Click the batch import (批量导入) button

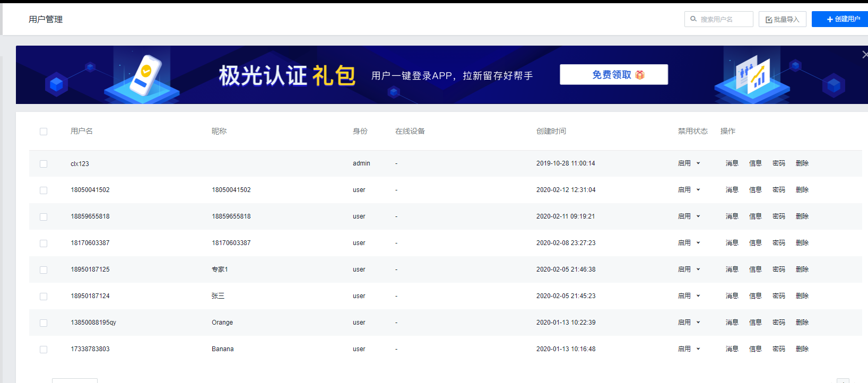(x=782, y=20)
